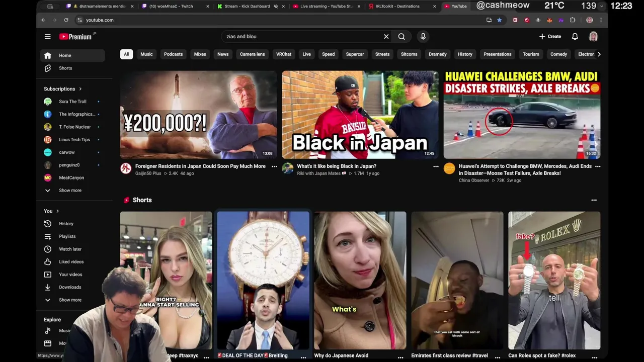
Task: Open the YouTube hamburger guide menu
Action: (x=47, y=36)
